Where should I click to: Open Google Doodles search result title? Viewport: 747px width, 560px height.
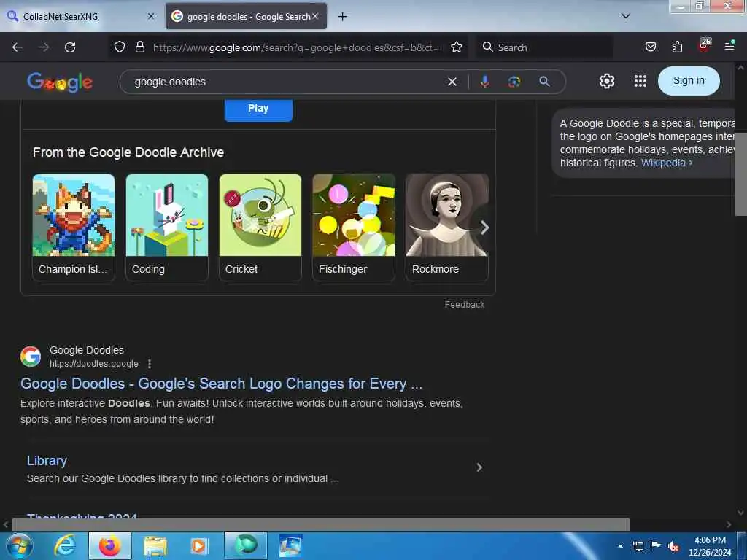(222, 384)
